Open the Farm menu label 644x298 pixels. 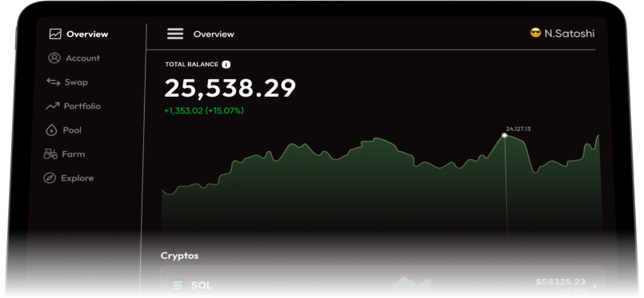click(x=73, y=154)
